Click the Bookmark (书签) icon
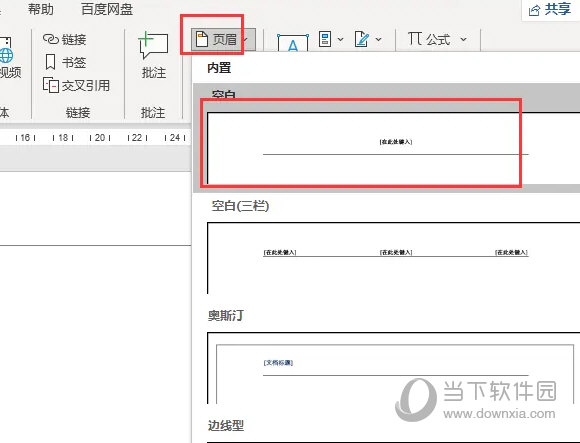 click(x=50, y=62)
